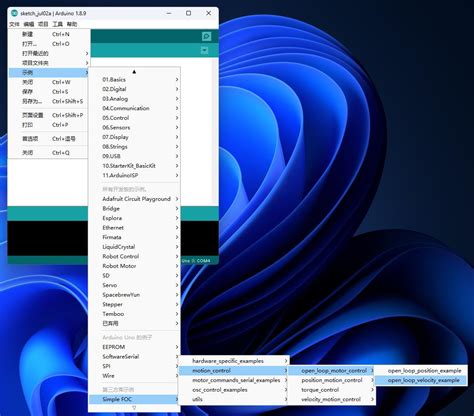This screenshot has width=474, height=416.
Task: Expand 03.Analog examples submenu
Action: point(134,99)
